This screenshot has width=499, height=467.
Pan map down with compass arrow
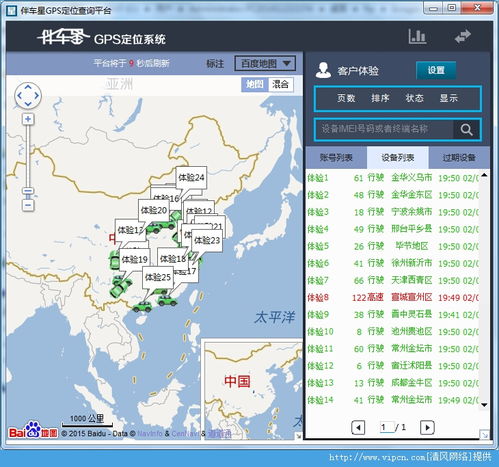point(28,104)
